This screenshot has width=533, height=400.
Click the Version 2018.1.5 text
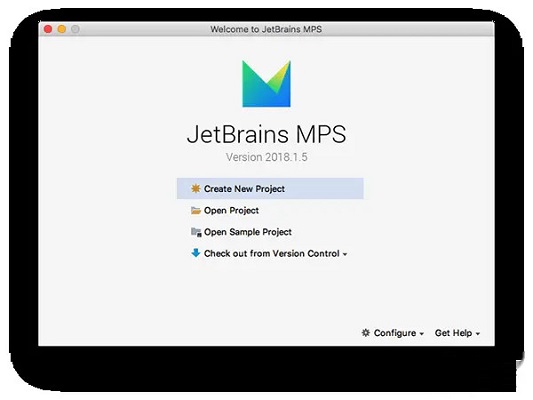(266, 157)
